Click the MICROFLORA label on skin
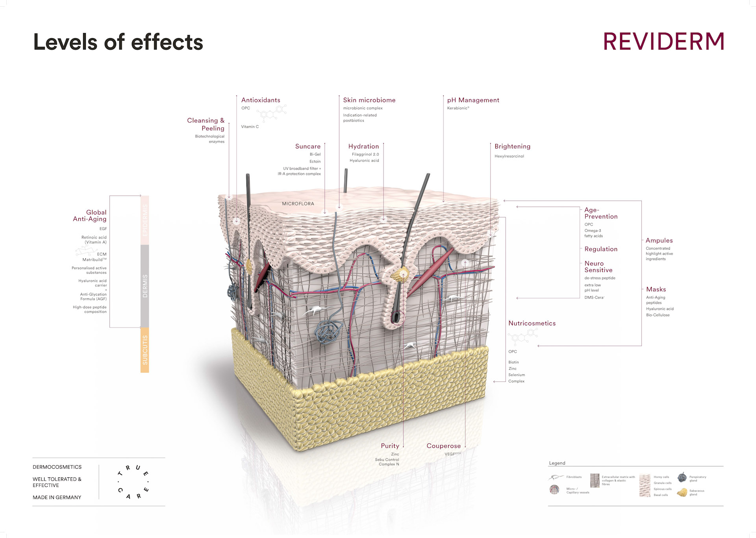756x538 pixels. point(298,204)
